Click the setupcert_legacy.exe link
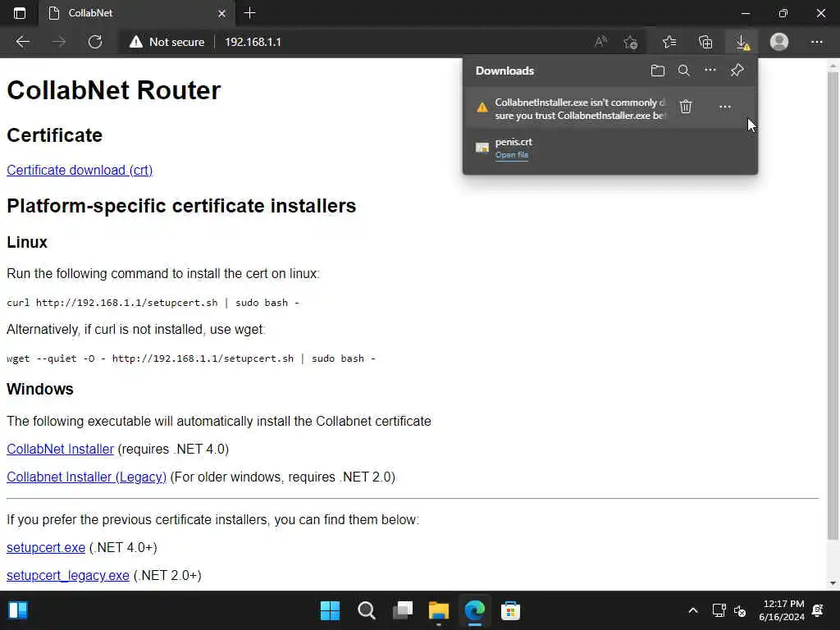This screenshot has width=840, height=630. tap(68, 575)
